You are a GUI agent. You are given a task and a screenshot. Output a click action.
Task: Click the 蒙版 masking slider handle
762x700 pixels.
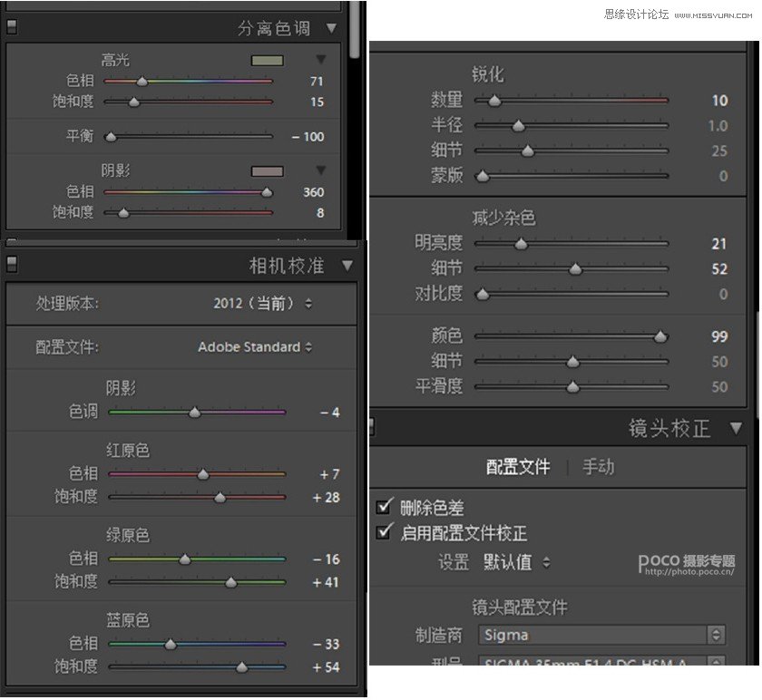482,176
